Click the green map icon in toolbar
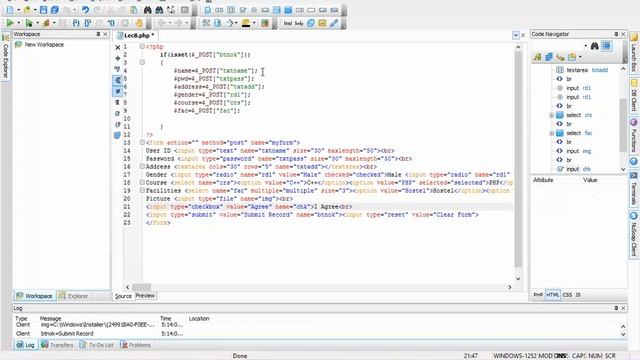This screenshot has width=640, height=360. tap(265, 23)
